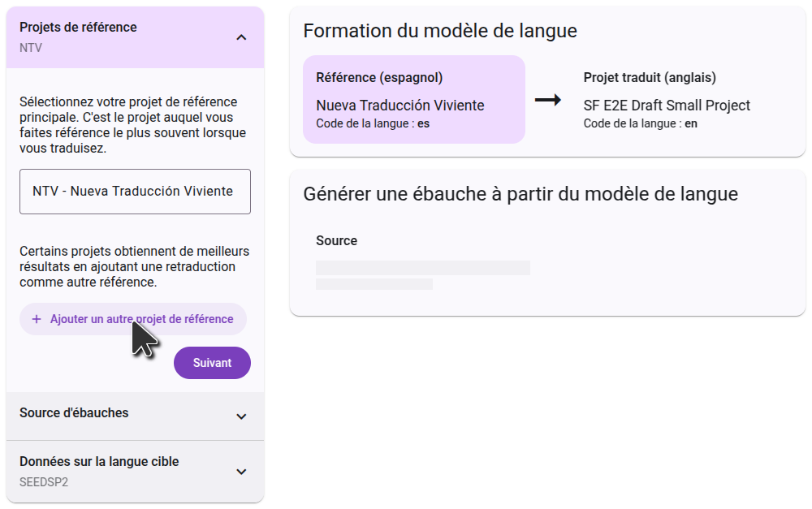Click the SEEDSP2 subtitle text
Screen dimensions: 812x509
tap(44, 481)
